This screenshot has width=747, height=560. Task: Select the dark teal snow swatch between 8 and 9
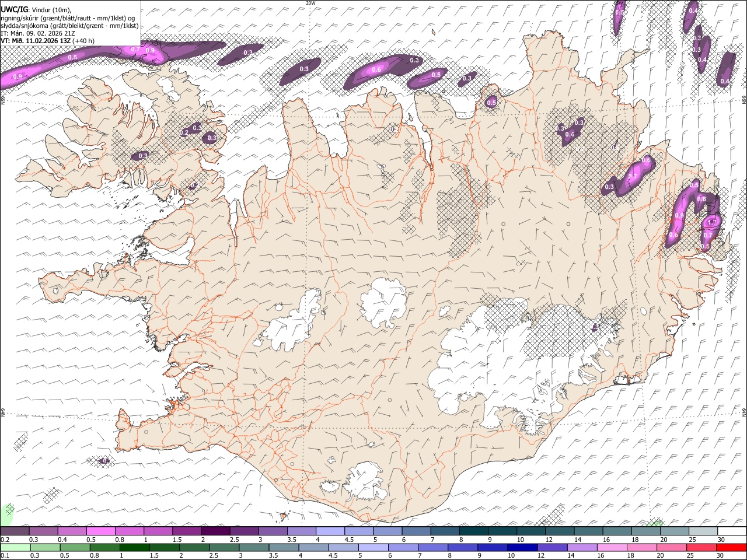(473, 531)
